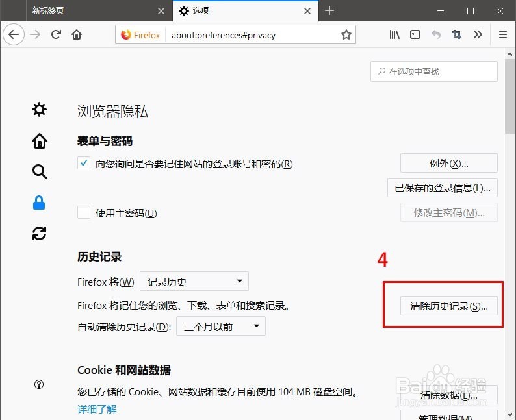Open Firefox help question mark icon
The width and height of the screenshot is (516, 420).
click(x=39, y=384)
